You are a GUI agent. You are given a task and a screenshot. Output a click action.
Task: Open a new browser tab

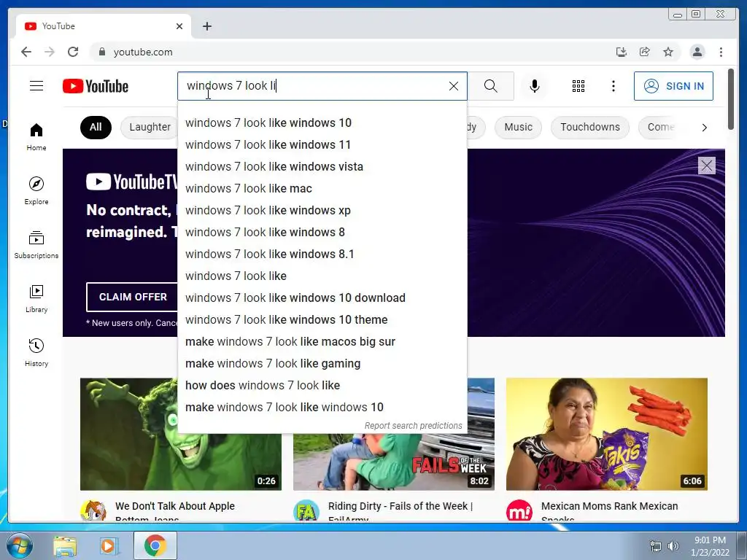(206, 26)
